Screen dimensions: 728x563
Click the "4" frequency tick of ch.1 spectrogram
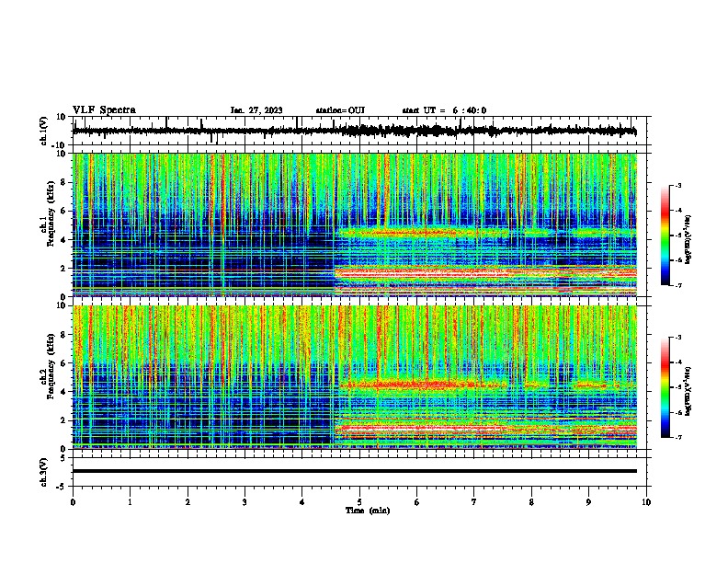point(63,240)
